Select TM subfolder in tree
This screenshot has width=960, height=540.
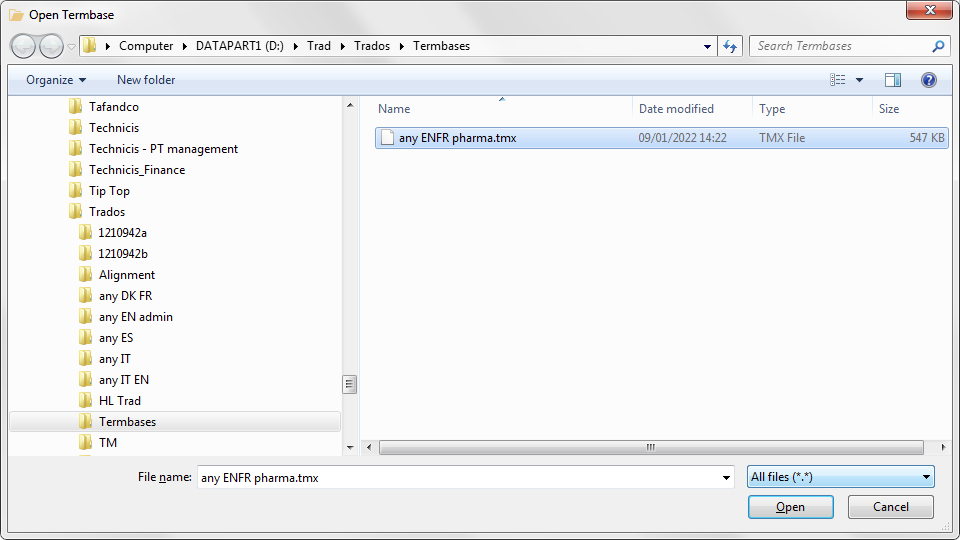pos(108,442)
